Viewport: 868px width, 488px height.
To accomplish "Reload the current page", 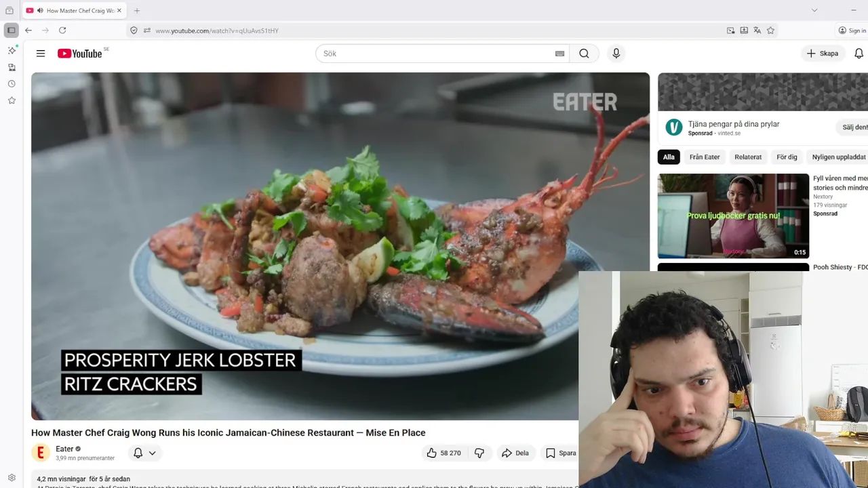I will coord(62,30).
